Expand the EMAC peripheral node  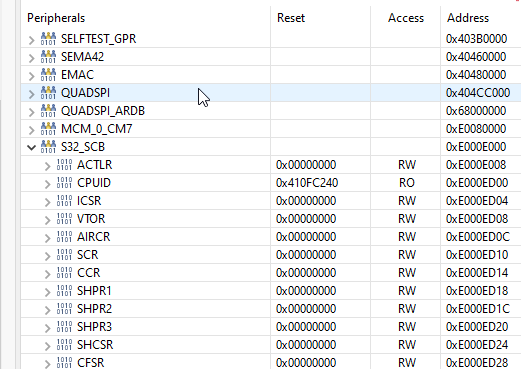pyautogui.click(x=31, y=76)
